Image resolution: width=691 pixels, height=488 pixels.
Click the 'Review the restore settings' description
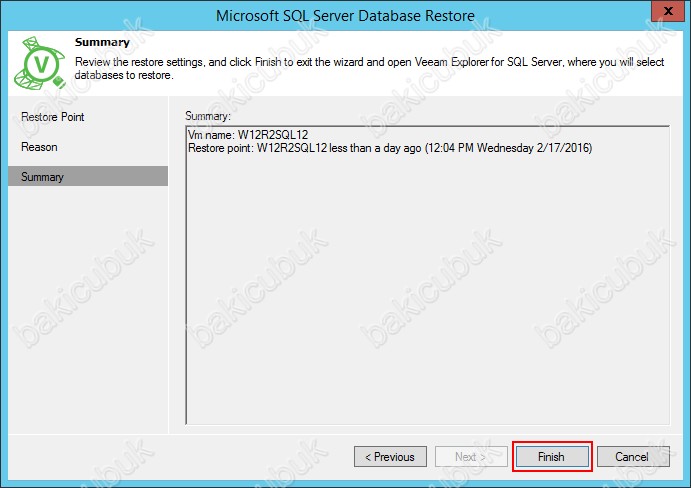point(369,68)
